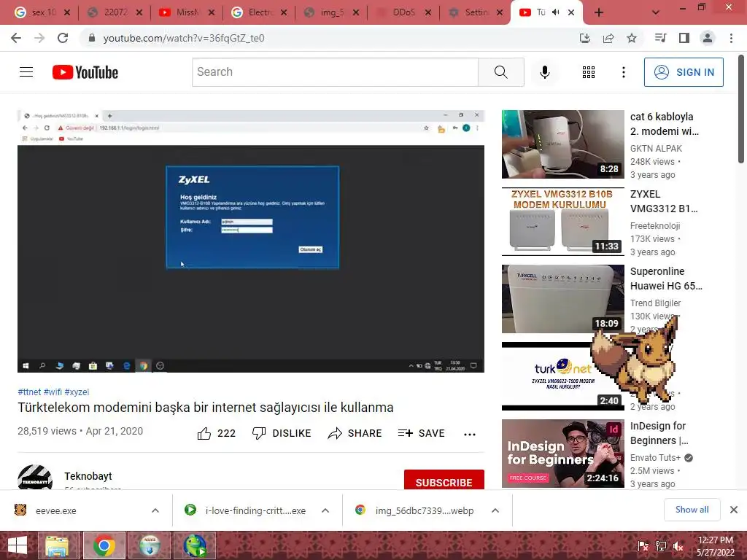Click network icon in system tray

661,547
